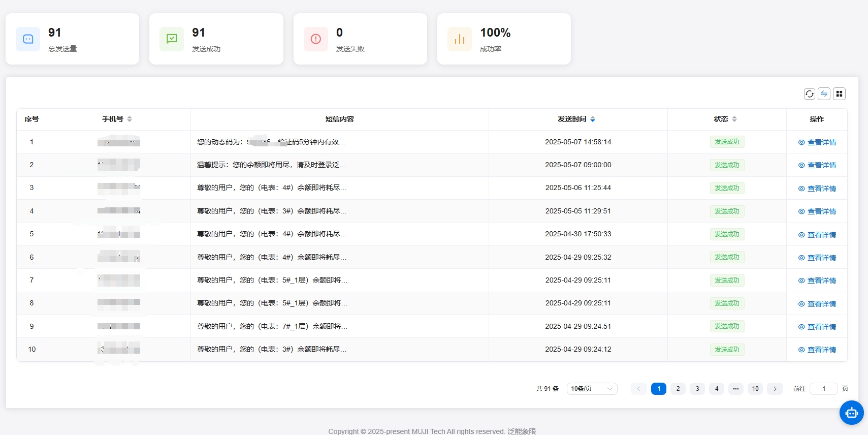Select page 2 in pagination
The width and height of the screenshot is (868, 435).
click(x=678, y=389)
